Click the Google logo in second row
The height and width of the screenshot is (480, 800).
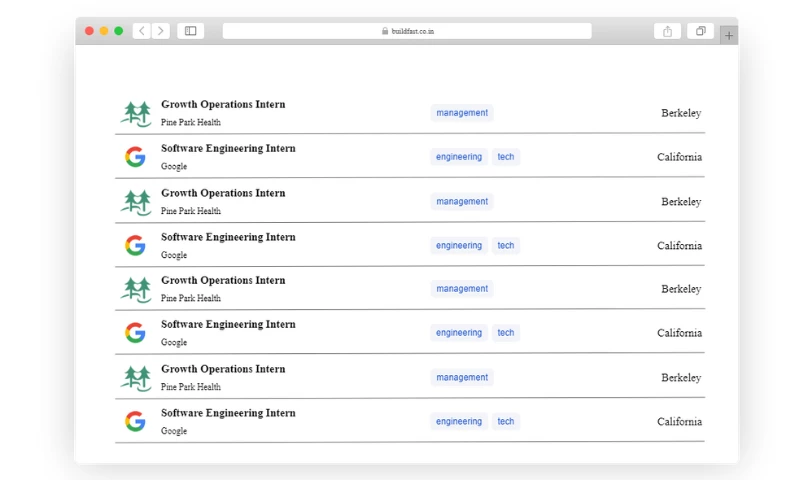(x=135, y=157)
